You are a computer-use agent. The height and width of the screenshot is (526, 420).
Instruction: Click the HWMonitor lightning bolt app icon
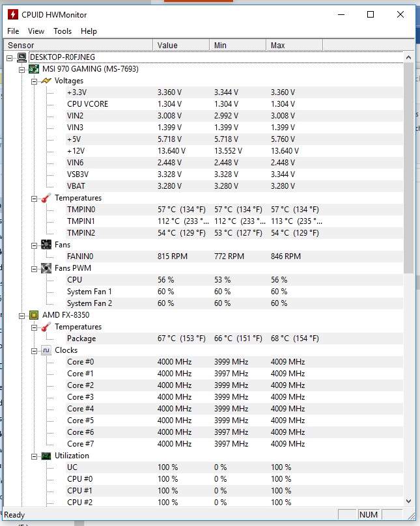point(13,14)
